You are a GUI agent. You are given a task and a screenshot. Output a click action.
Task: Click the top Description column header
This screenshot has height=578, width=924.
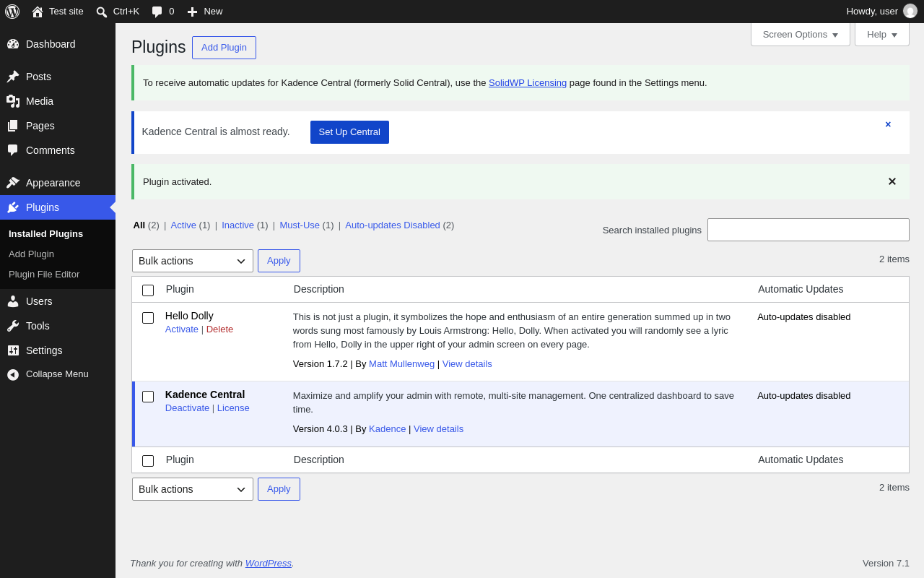click(x=319, y=289)
